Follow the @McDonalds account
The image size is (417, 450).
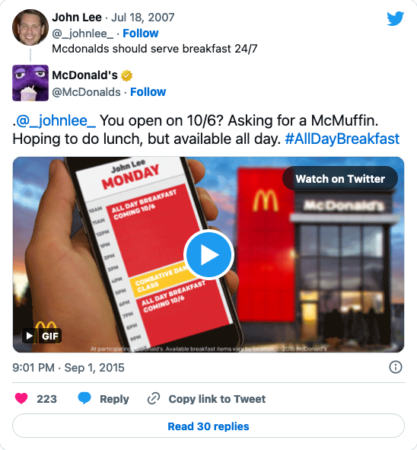pos(148,92)
